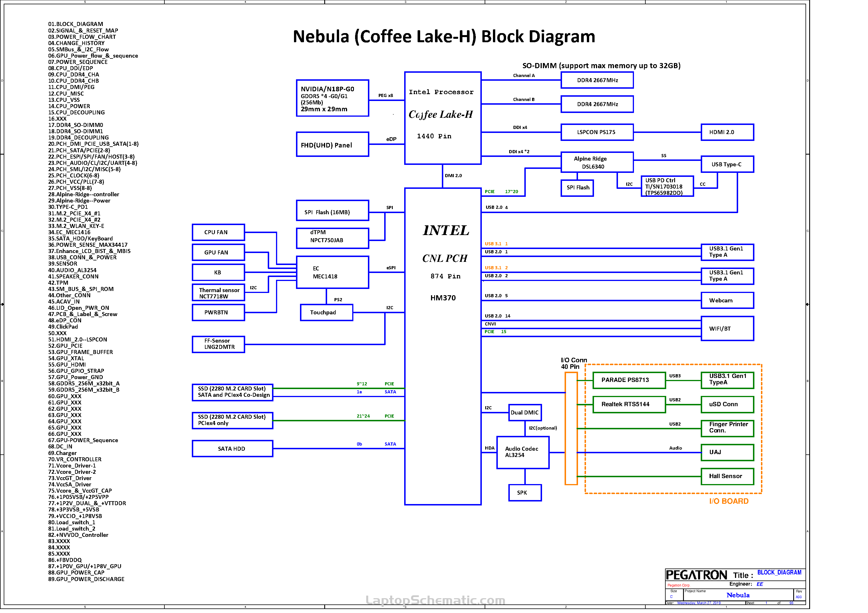Select the KB block
868x613 pixels.
tap(219, 273)
